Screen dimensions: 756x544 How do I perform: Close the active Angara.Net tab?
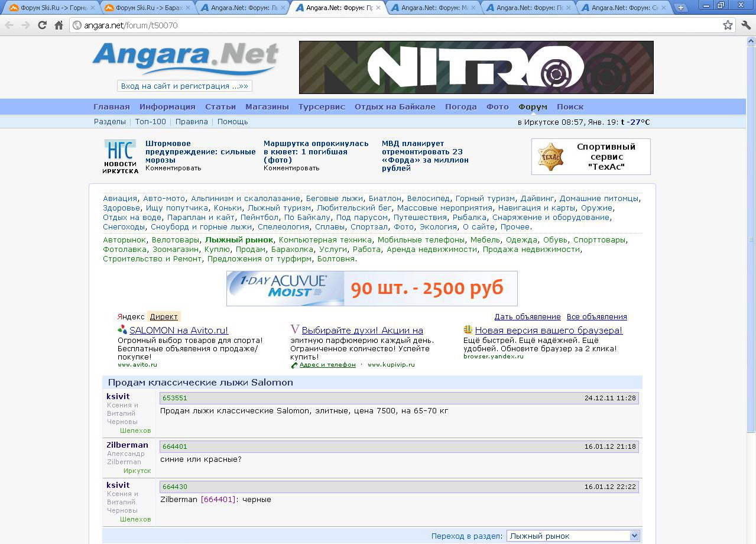[x=378, y=8]
